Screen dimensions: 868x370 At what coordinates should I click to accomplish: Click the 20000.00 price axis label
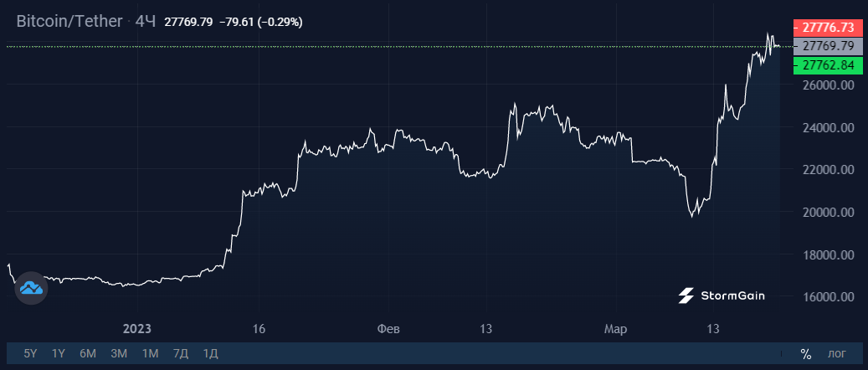coord(828,212)
